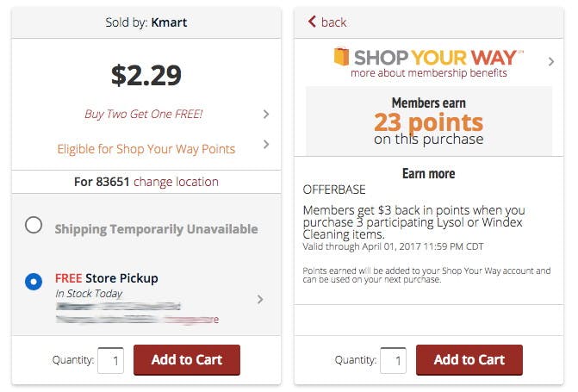Add to Cart in the Shop Your Way panel
This screenshot has width=578, height=392.
point(469,360)
